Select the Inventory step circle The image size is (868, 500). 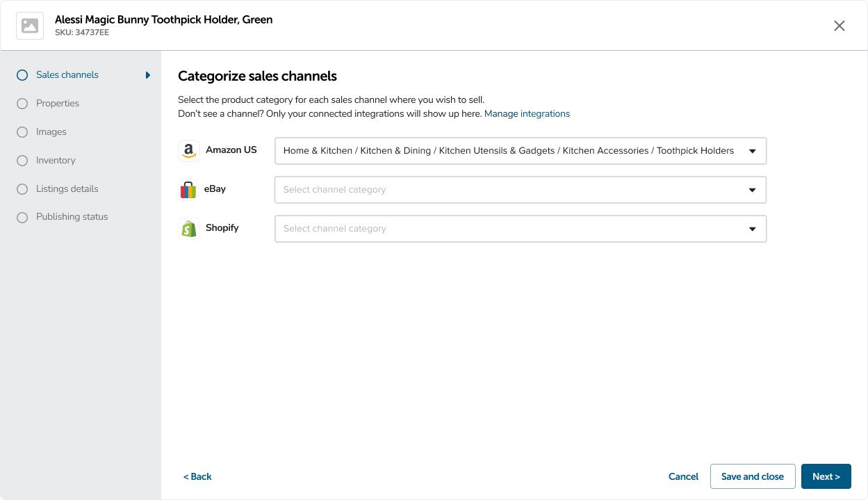pos(22,161)
